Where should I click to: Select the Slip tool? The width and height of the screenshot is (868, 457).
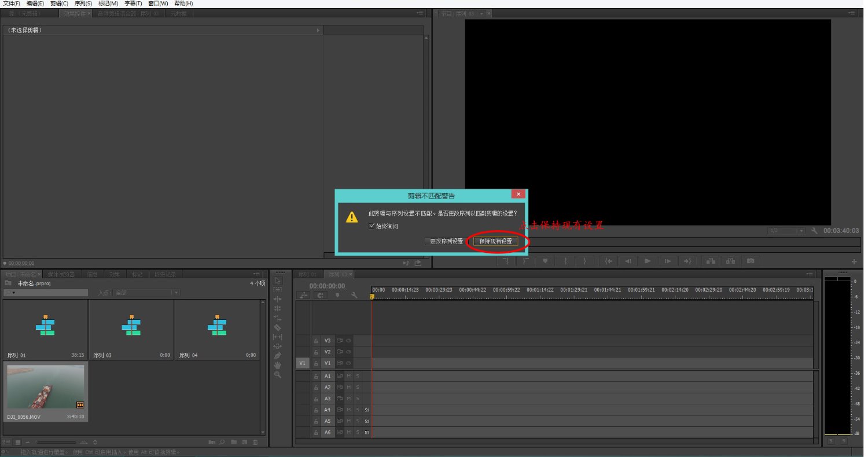(x=278, y=337)
